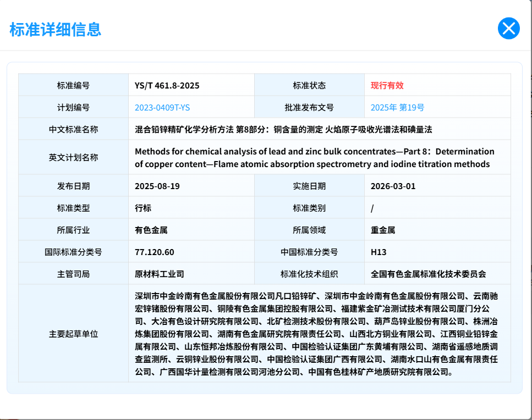Click the Chinese classification code H13
Image resolution: width=532 pixels, height=420 pixels.
tap(379, 252)
